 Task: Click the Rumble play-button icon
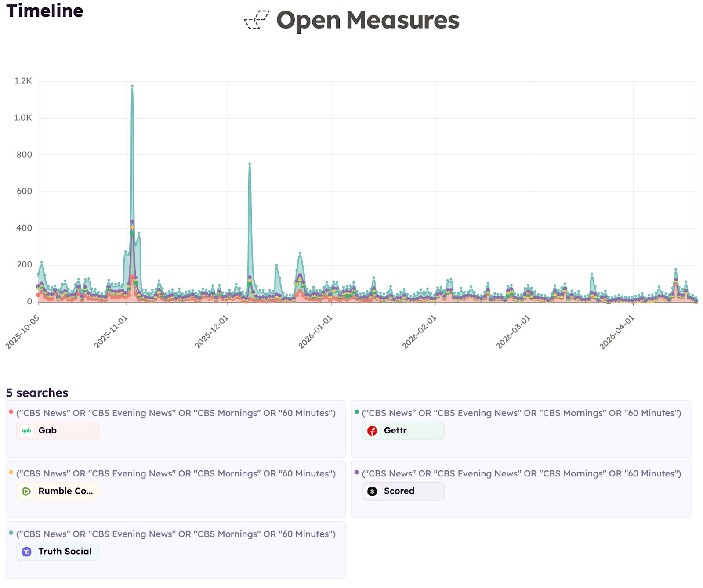tap(26, 491)
